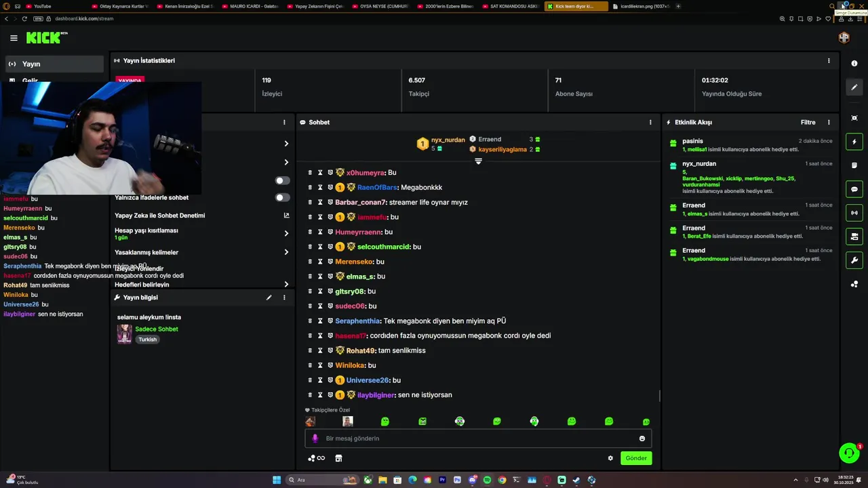Viewport: 868px width, 488px height.
Task: Click the focus frame icon in the right sidebar
Action: pos(854,118)
